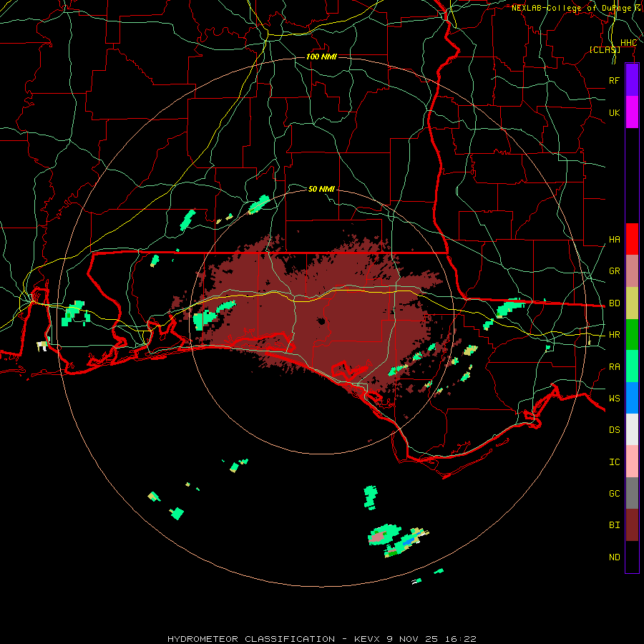Viewport: 644px width, 644px height.
Task: Click the 'IC' legend label
Action: 614,462
